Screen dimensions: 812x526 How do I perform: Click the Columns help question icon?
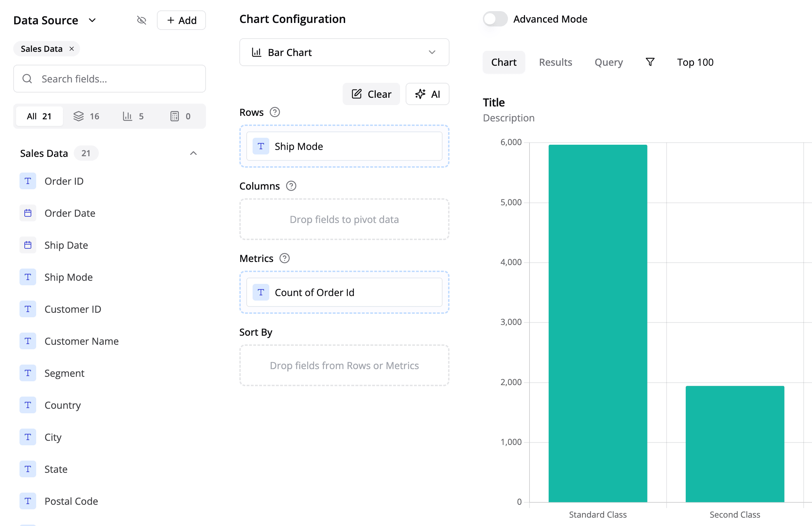point(291,186)
